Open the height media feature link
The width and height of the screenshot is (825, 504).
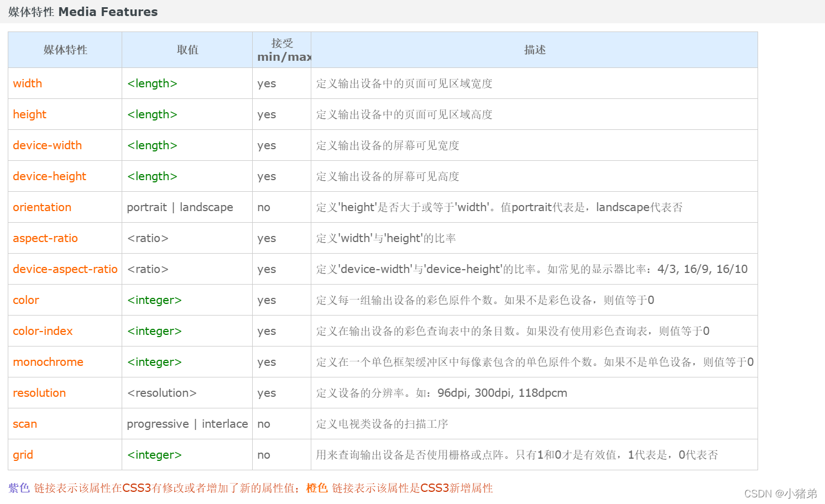[x=30, y=114]
